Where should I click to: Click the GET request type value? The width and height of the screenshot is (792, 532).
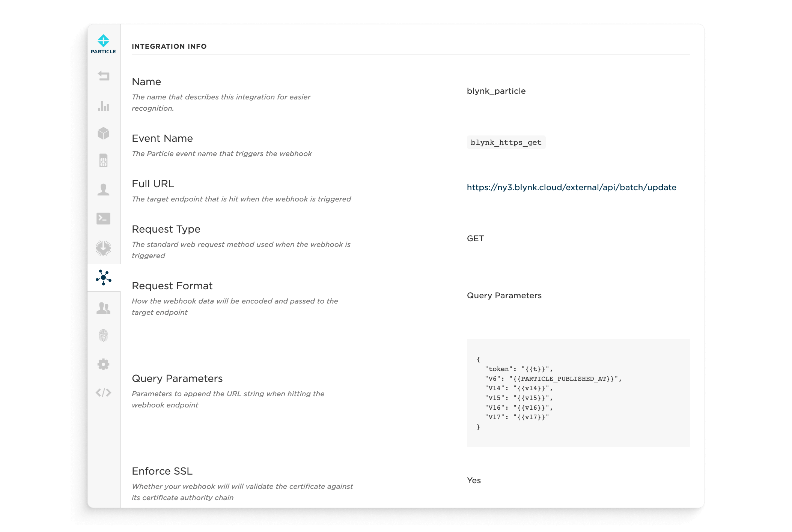(x=475, y=239)
